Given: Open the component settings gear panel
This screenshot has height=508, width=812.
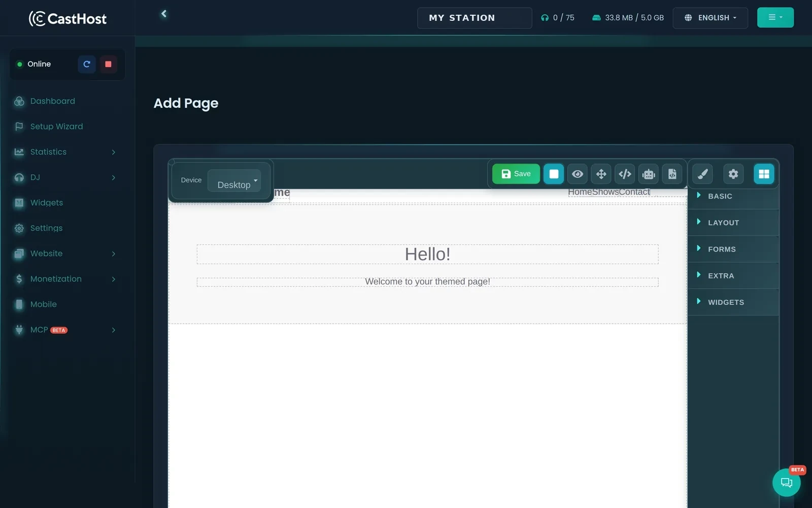Looking at the screenshot, I should 733,174.
